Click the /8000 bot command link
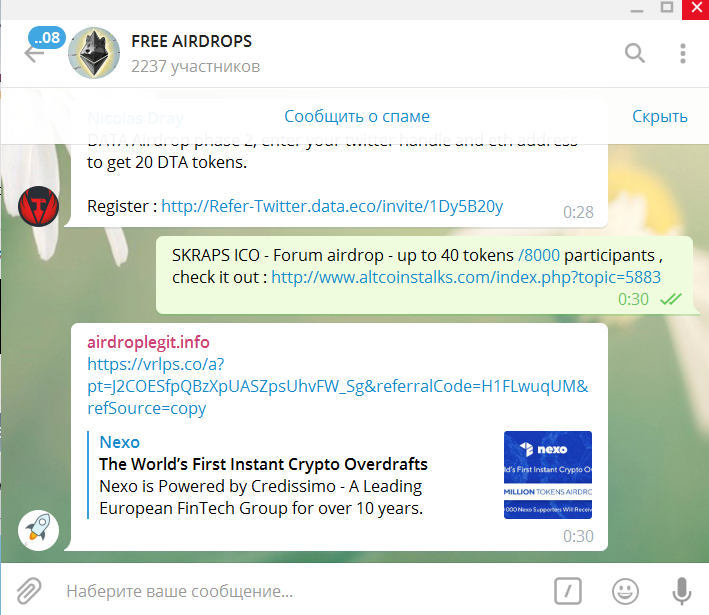This screenshot has height=615, width=709. coord(539,255)
